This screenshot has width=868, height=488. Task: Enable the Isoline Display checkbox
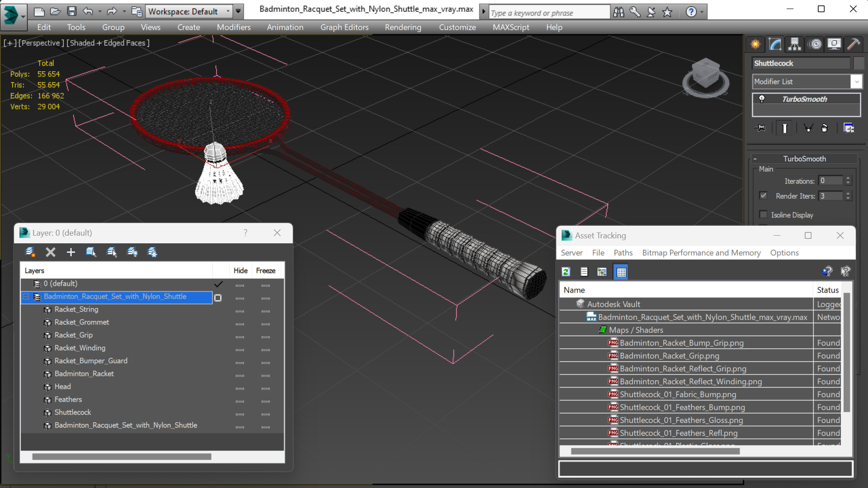[x=763, y=215]
